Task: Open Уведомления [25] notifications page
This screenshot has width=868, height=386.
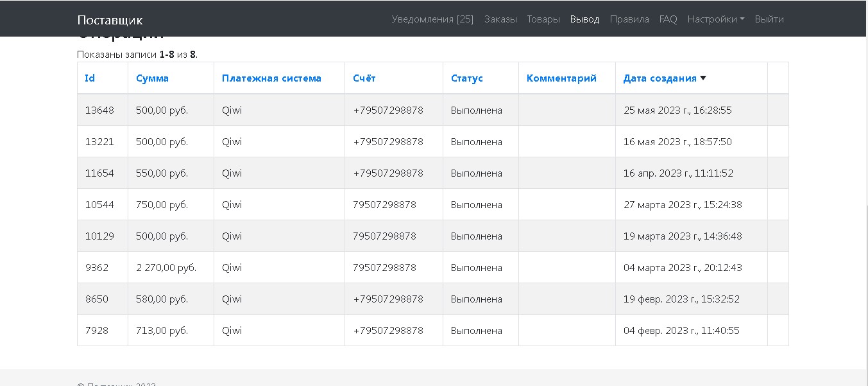Action: click(432, 19)
